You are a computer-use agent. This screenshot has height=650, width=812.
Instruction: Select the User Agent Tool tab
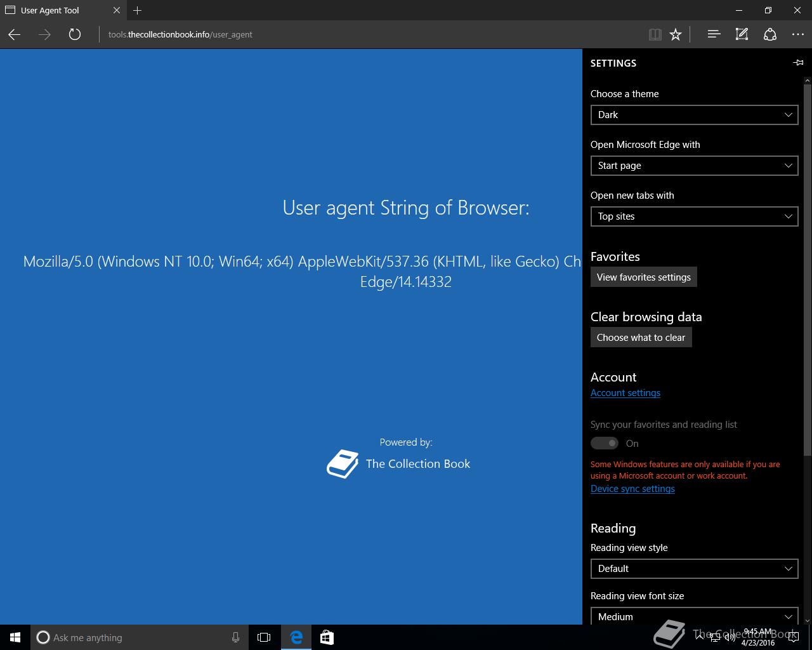63,10
